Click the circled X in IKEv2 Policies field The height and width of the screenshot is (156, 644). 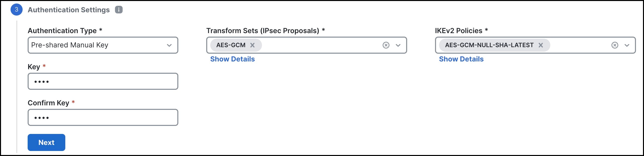click(x=615, y=45)
